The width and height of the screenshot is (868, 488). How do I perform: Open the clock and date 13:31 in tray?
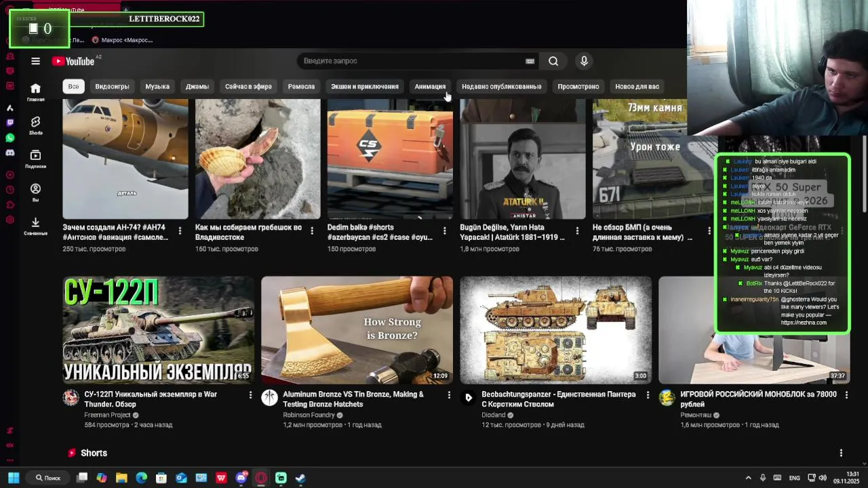tap(846, 478)
